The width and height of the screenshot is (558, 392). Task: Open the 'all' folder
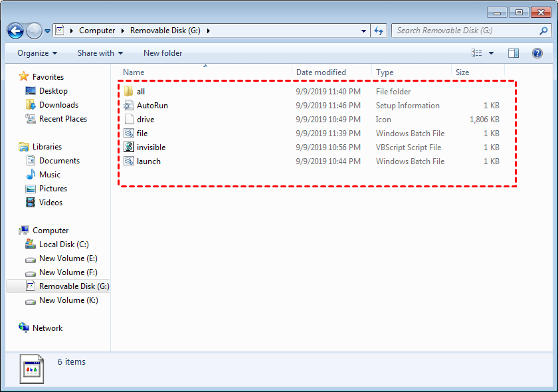(141, 92)
